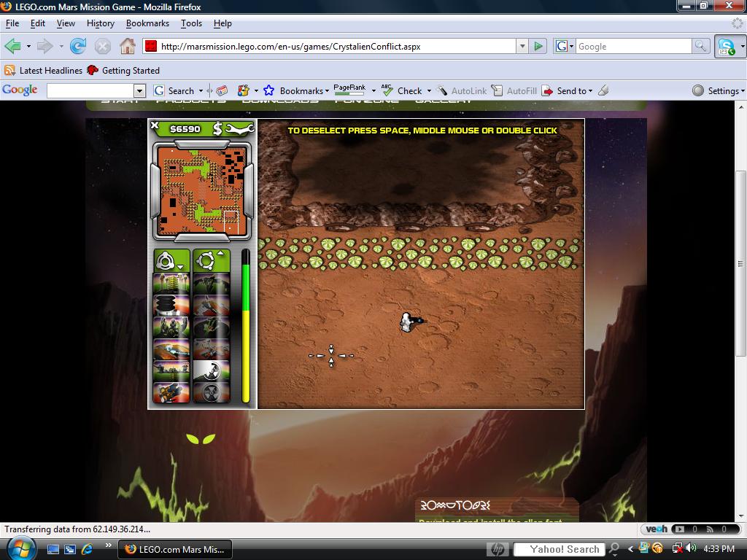The image size is (747, 560).
Task: Click the Forward navigation arrow
Action: click(44, 46)
